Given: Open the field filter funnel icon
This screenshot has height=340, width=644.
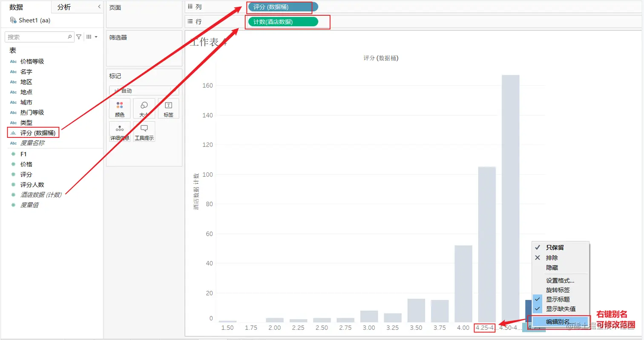Looking at the screenshot, I should (x=79, y=37).
